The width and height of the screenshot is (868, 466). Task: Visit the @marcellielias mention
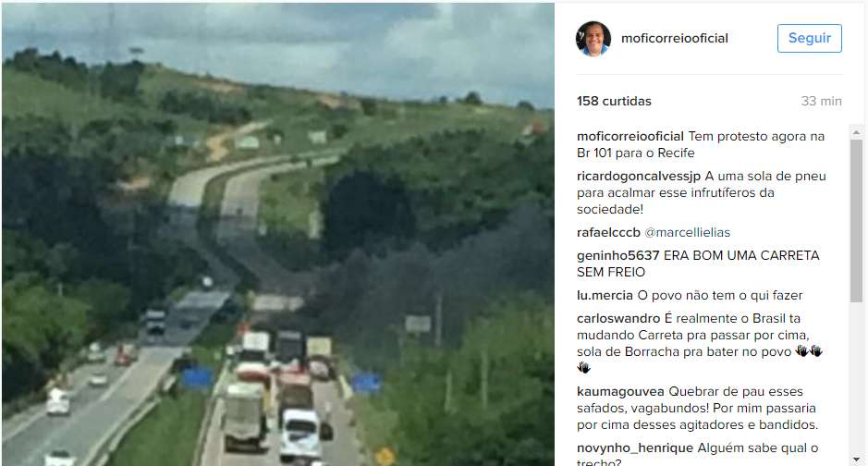pos(688,232)
